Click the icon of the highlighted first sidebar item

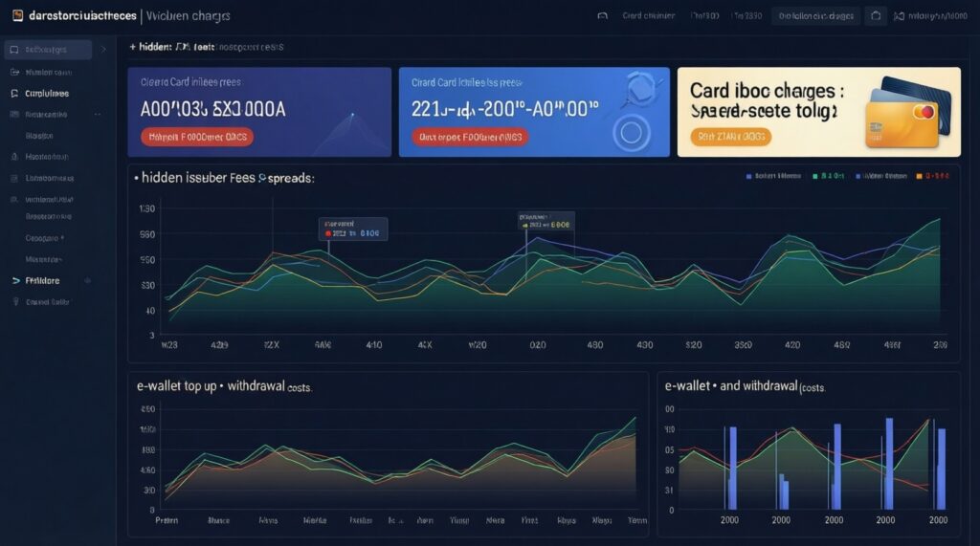coord(14,50)
